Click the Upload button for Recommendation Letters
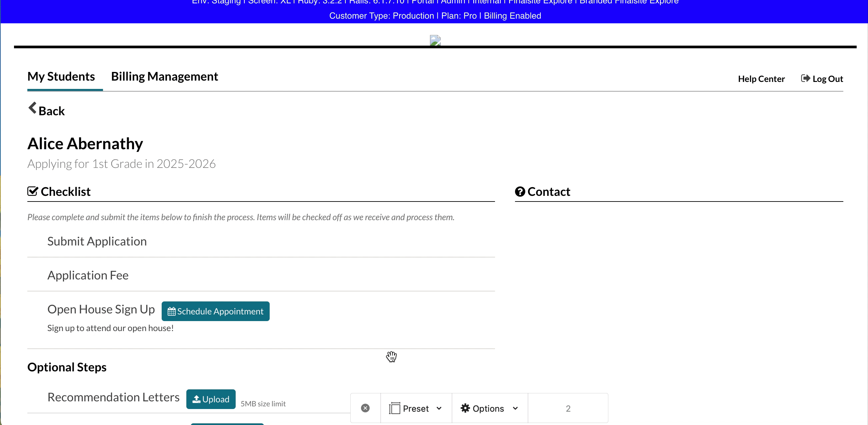This screenshot has height=425, width=868. pos(211,399)
